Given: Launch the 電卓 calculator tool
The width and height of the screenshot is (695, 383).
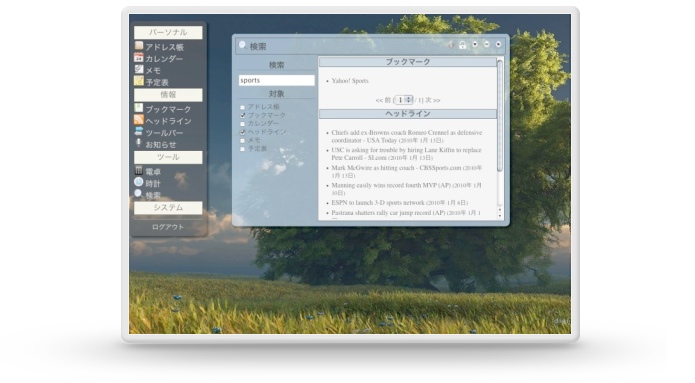Looking at the screenshot, I should pos(139,171).
